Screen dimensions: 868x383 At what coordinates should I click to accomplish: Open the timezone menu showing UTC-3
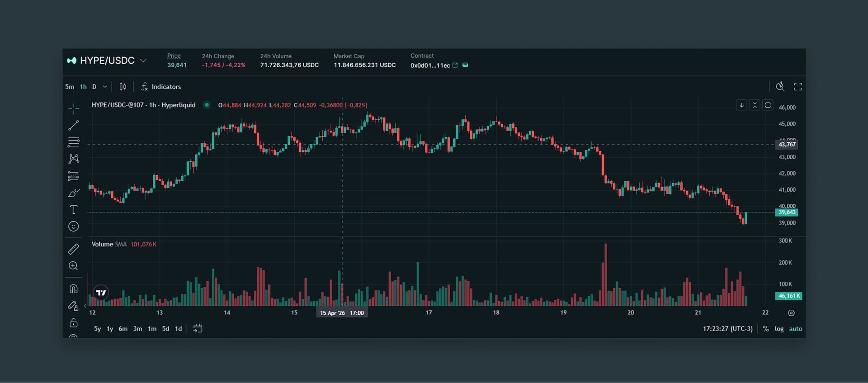[x=727, y=329]
